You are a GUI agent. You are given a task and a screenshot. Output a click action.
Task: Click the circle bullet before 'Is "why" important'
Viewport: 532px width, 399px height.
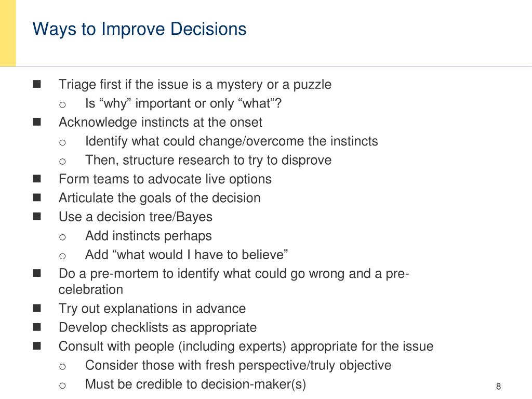click(62, 104)
